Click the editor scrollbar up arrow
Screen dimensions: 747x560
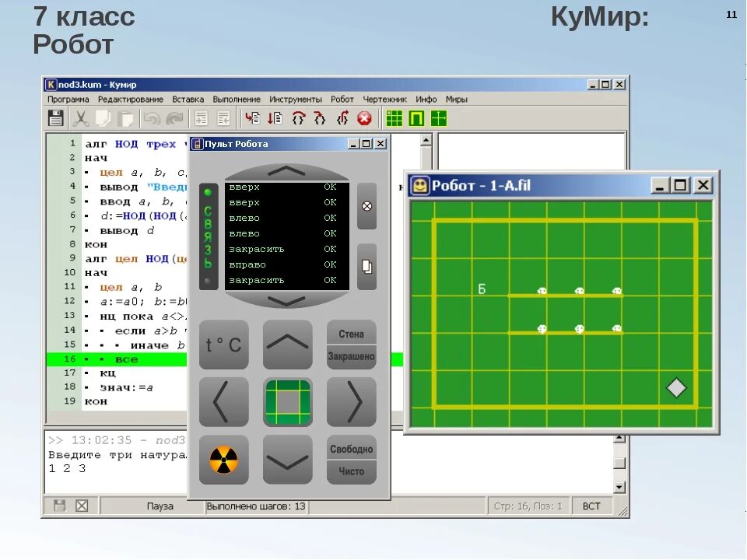[426, 139]
